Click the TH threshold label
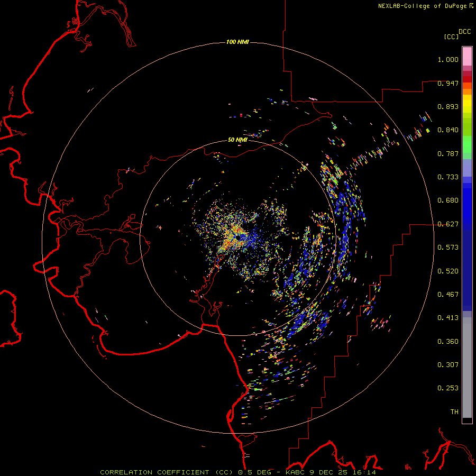This screenshot has height=476, width=476. point(454,412)
